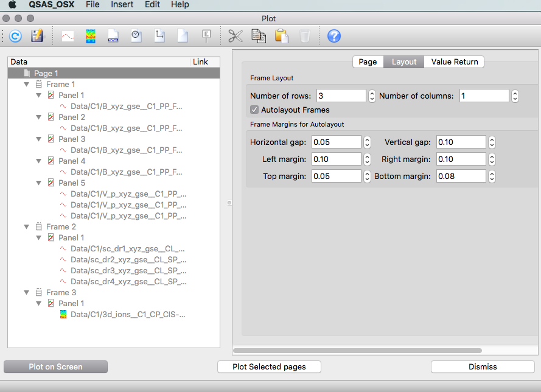
Task: Insert a spectrogram color plot panel
Action: pyautogui.click(x=90, y=37)
